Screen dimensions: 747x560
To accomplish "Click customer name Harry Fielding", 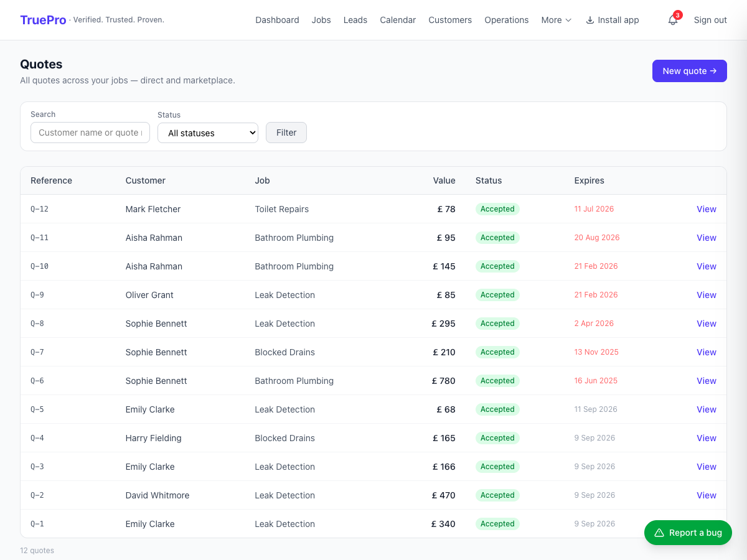I will 154,438.
